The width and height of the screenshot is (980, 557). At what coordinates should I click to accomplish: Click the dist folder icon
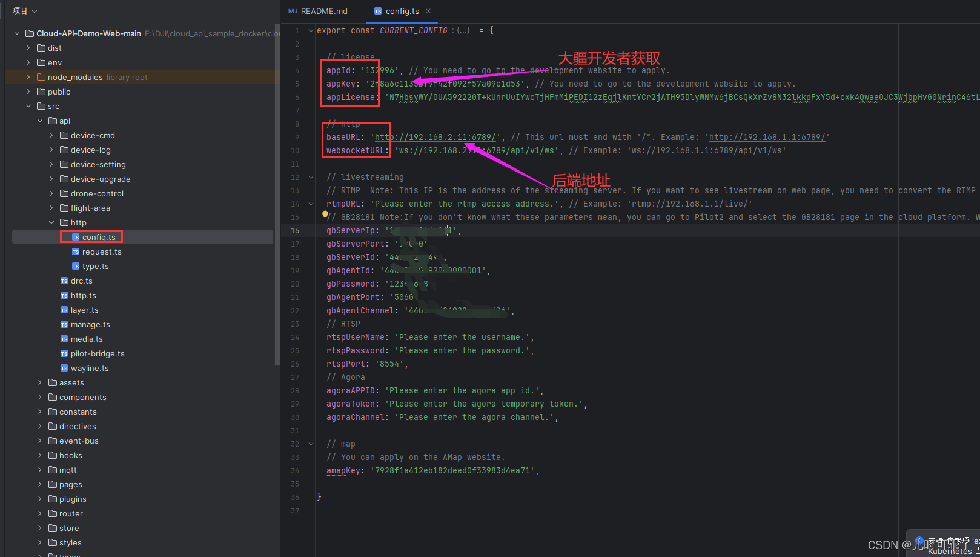click(x=41, y=48)
